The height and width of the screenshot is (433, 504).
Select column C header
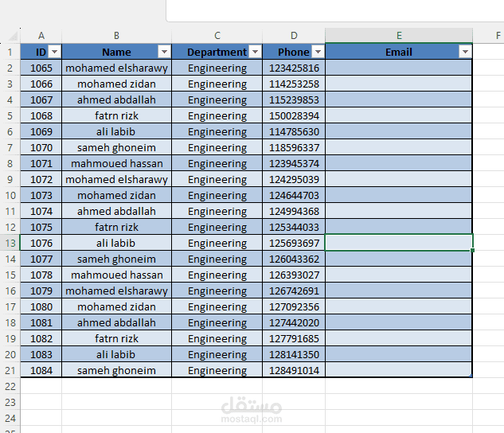(217, 35)
